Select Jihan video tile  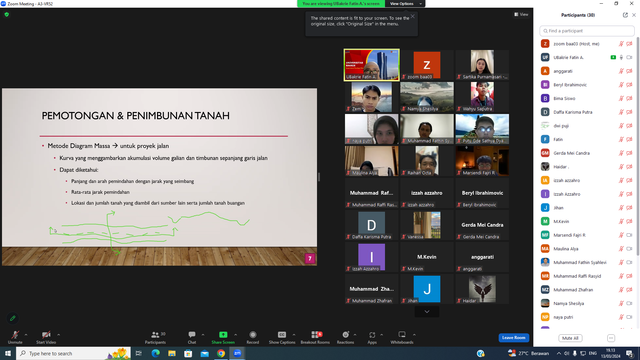tap(427, 289)
